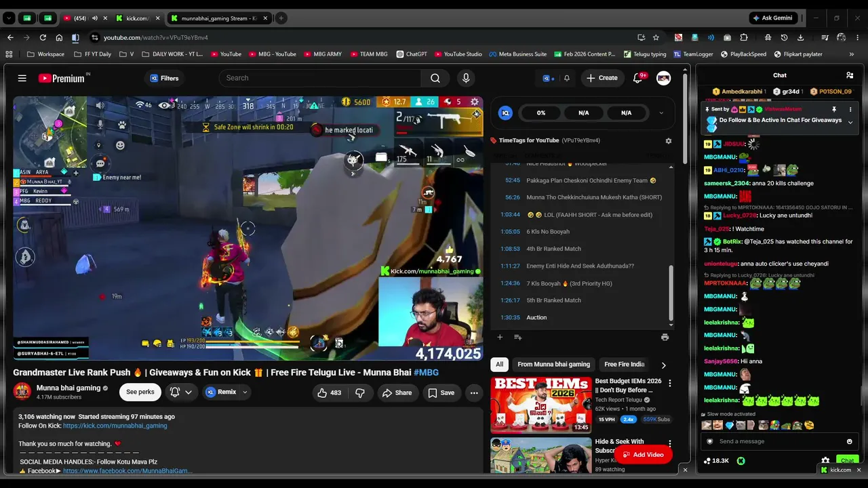Click the See perks button
The image size is (868, 488).
[140, 392]
